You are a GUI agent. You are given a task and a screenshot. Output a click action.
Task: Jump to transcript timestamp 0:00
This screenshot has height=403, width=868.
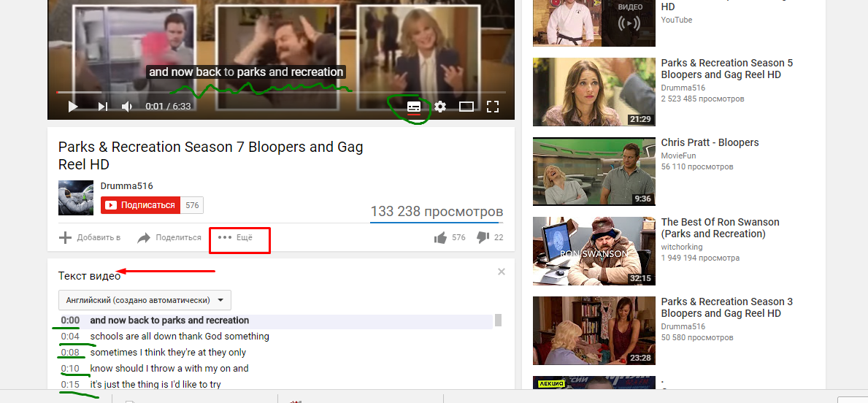pyautogui.click(x=70, y=321)
